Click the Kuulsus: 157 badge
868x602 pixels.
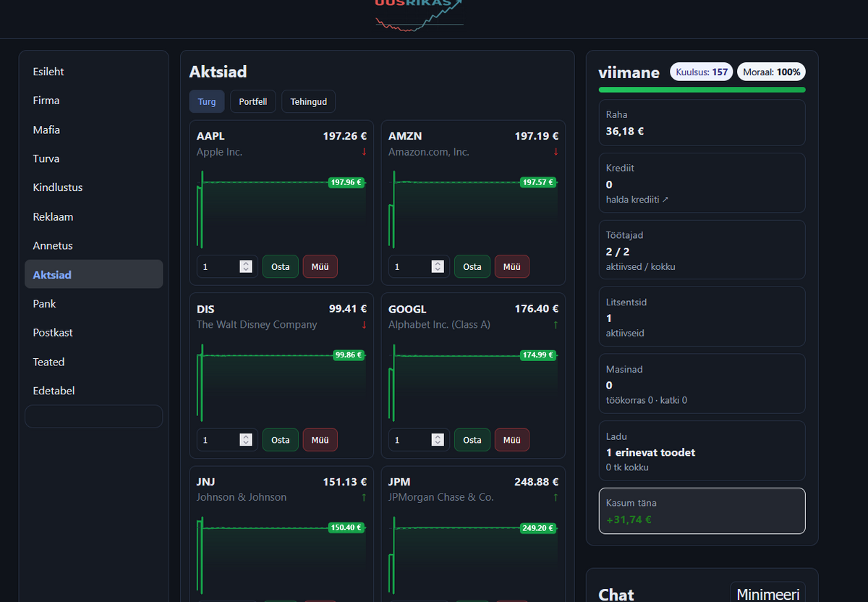(x=702, y=72)
